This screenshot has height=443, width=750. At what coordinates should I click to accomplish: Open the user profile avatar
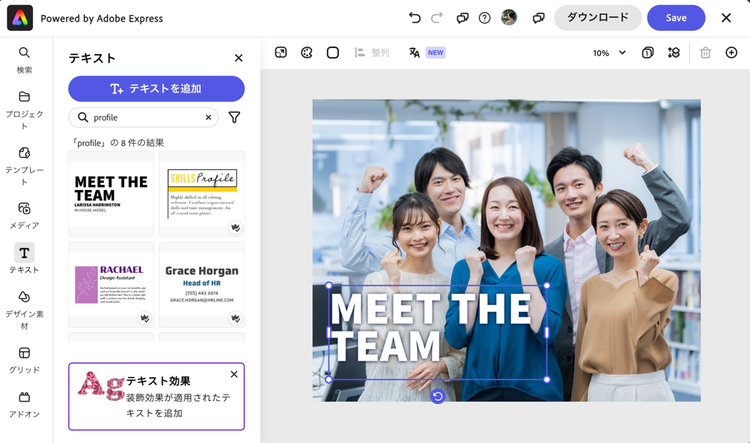pos(508,18)
